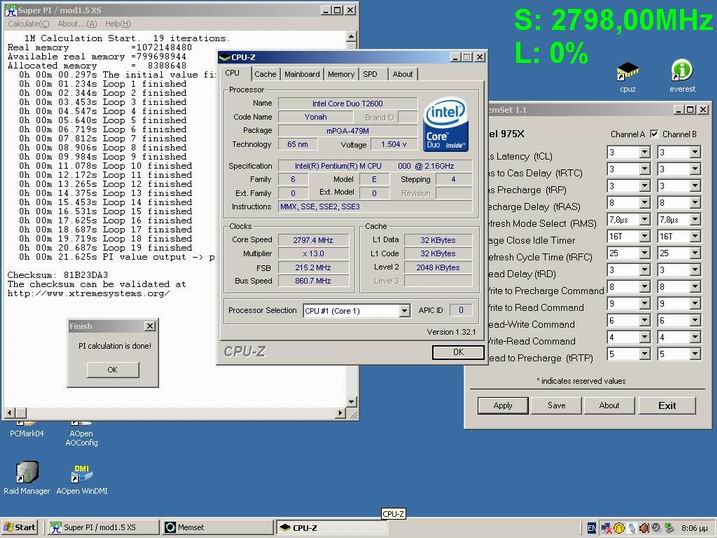Open Help menu in Super PI
This screenshot has width=717, height=538.
click(x=118, y=24)
